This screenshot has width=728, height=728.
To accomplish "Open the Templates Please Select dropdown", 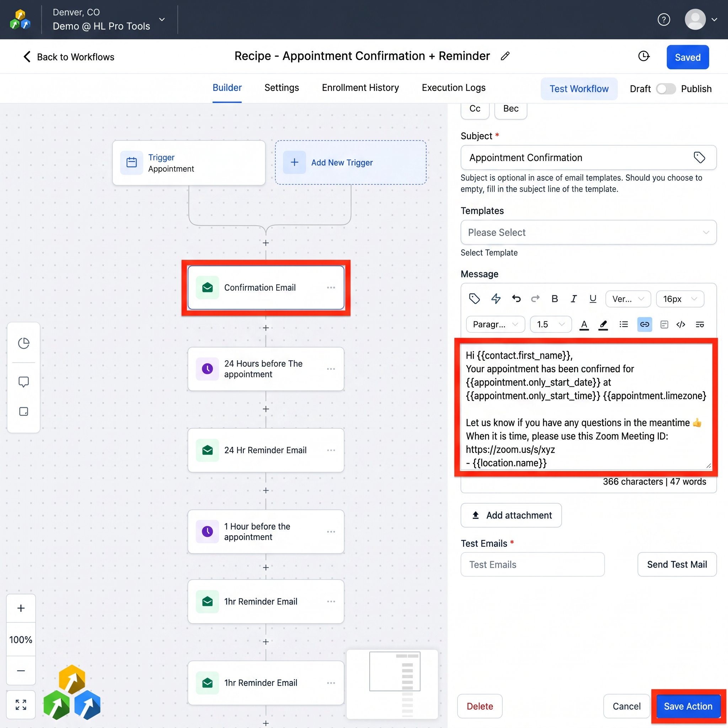I will (x=589, y=232).
